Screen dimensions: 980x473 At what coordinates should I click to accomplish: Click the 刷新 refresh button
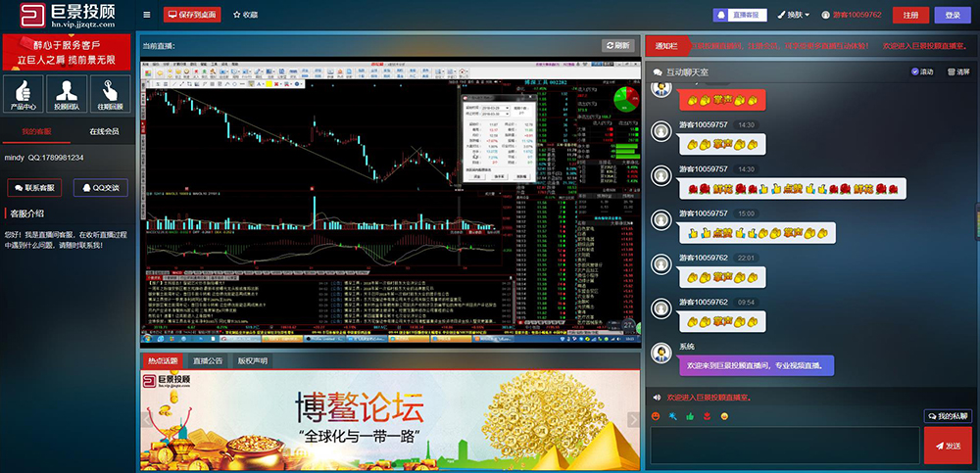coord(618,46)
